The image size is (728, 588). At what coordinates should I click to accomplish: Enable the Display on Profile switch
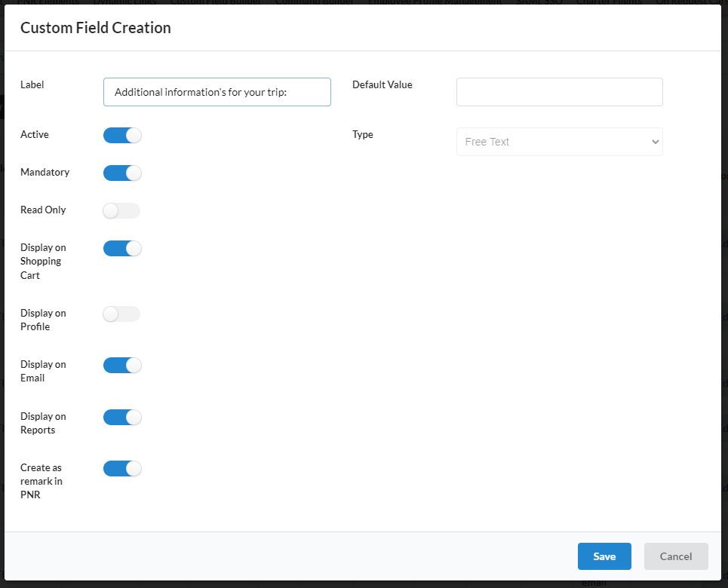tap(121, 314)
